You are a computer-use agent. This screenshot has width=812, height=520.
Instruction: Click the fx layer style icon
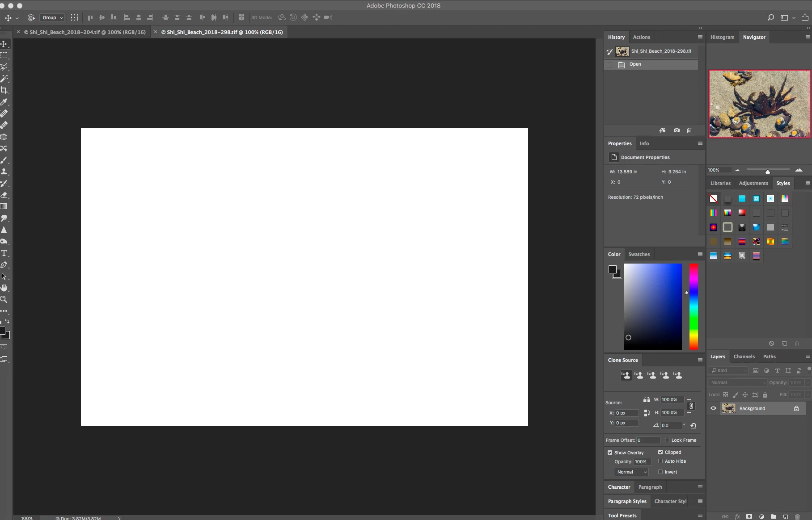[x=737, y=516]
